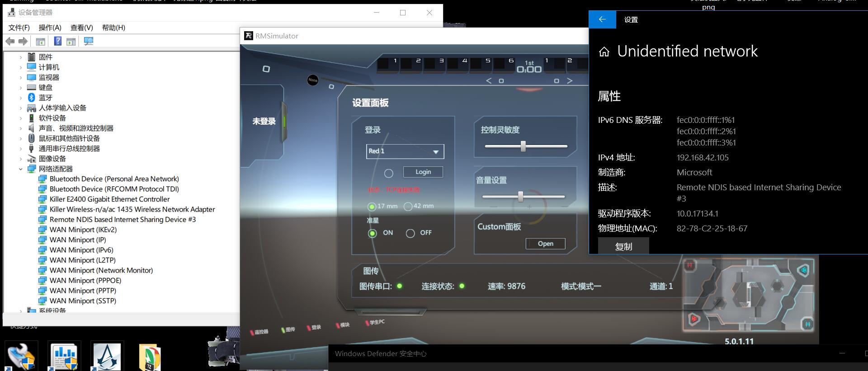Viewport: 868px width, 371px height.
Task: Click the Bluetooth category icon
Action: [31, 98]
